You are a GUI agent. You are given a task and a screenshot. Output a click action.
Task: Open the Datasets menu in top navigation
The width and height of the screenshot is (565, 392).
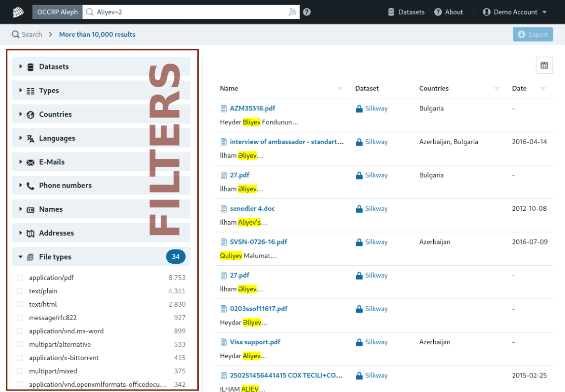tap(406, 12)
